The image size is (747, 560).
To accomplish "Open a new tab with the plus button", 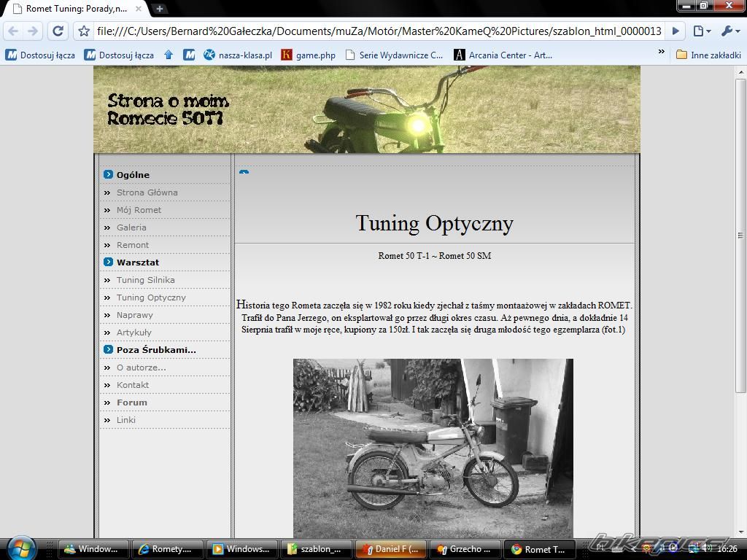I will 159,9.
